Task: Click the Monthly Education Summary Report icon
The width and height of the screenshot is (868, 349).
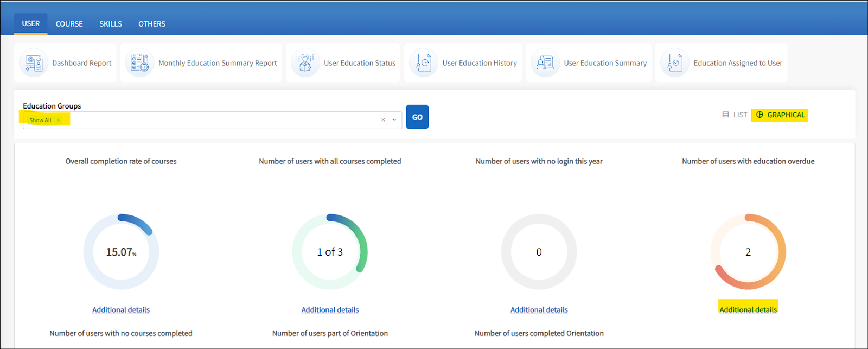Action: pos(139,63)
